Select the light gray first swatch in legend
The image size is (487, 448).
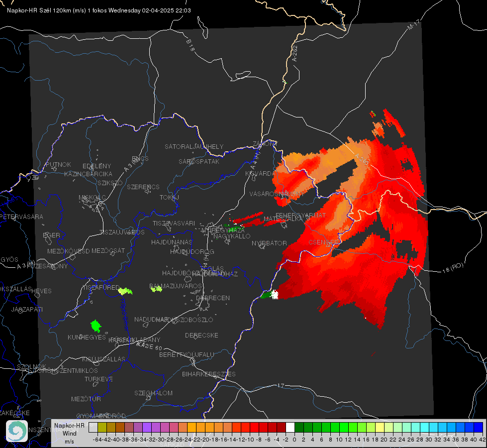click(x=93, y=428)
